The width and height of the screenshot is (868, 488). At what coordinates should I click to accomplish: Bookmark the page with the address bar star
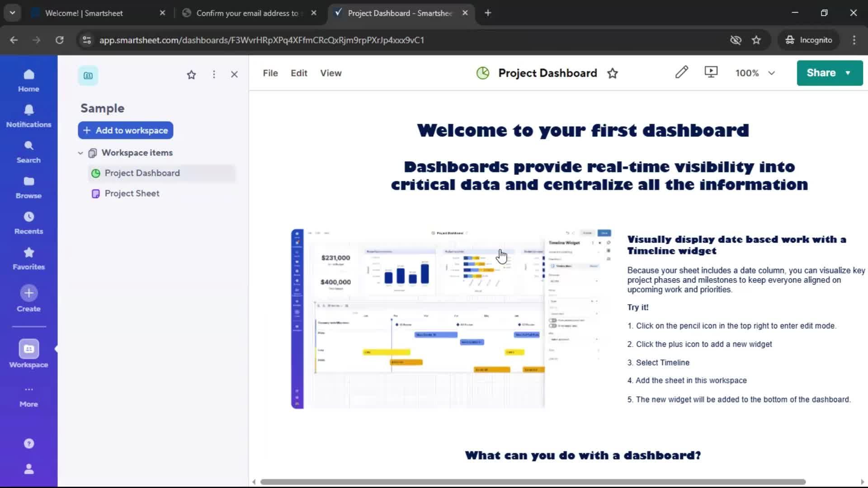(x=756, y=40)
